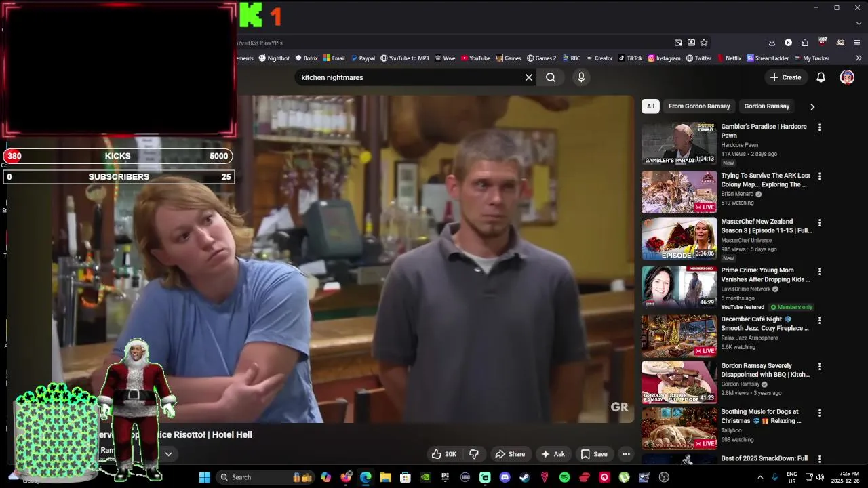This screenshot has height=488, width=868.
Task: Click the YouTube search magnifier button
Action: coord(551,77)
